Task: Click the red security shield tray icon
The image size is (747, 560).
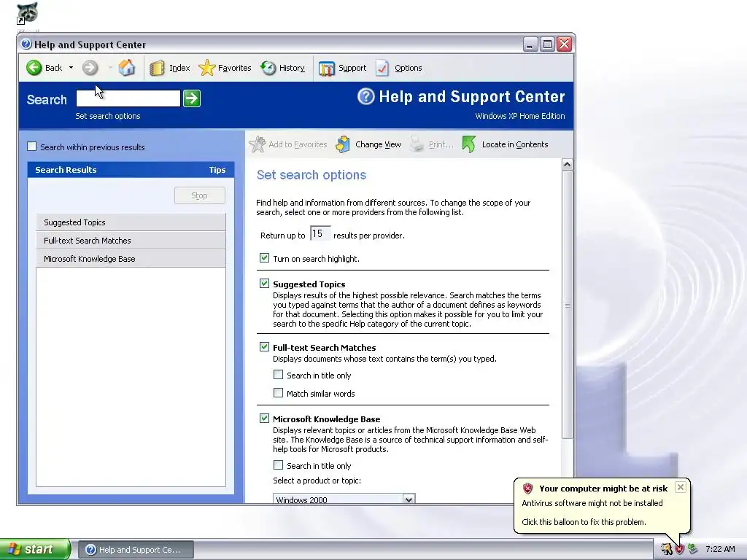Action: [679, 550]
